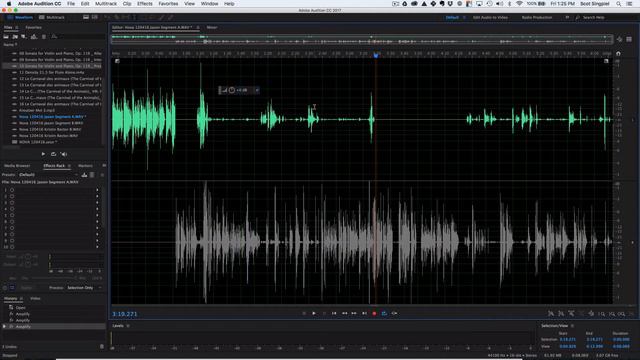Open the Process Selection Only dropdown
The height and width of the screenshot is (360, 640).
84,288
